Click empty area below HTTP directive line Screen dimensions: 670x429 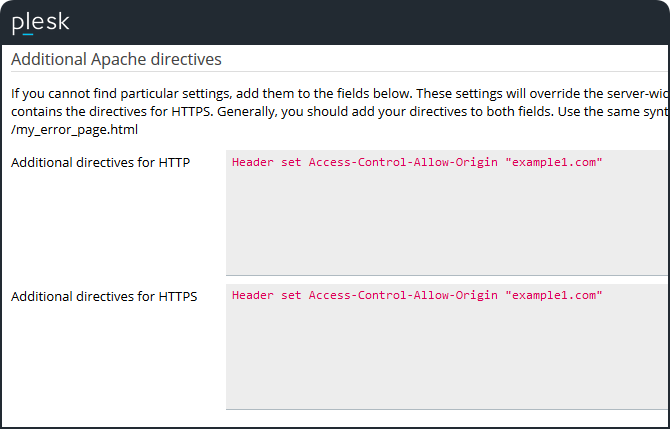(445, 230)
